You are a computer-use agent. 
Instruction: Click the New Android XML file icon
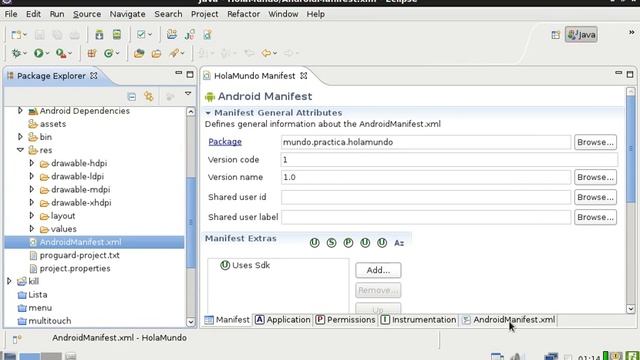coord(207,35)
